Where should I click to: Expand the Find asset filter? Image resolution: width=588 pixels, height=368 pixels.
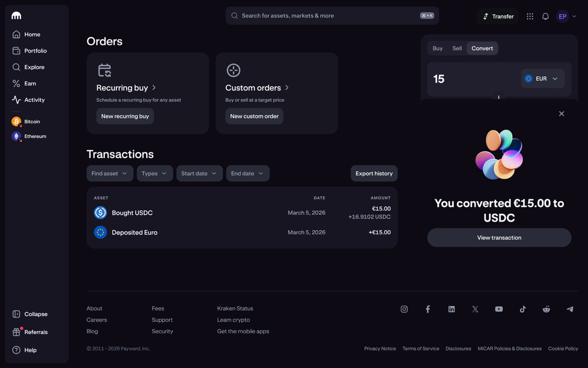pos(110,174)
